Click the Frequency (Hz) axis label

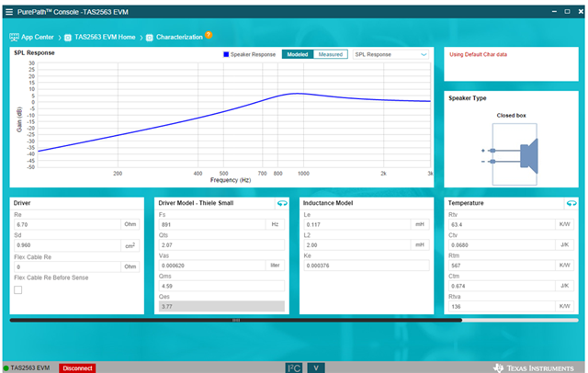[231, 180]
